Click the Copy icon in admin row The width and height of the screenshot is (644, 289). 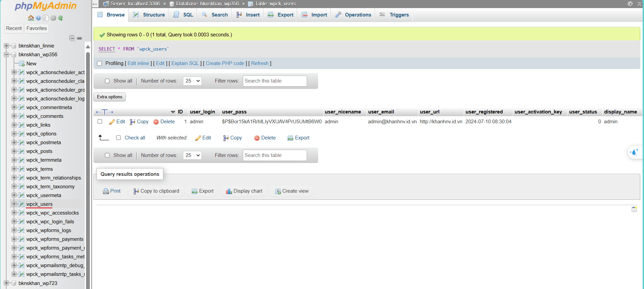[132, 122]
